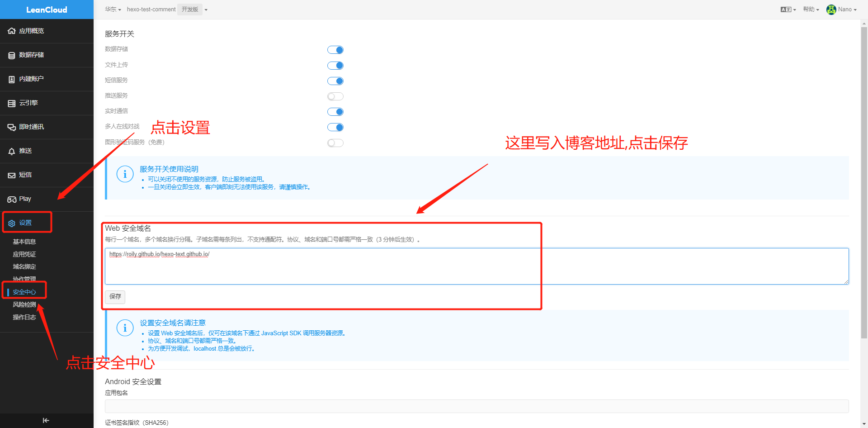Open the 帮助 dropdown
Viewport: 868px width, 428px height.
click(811, 10)
